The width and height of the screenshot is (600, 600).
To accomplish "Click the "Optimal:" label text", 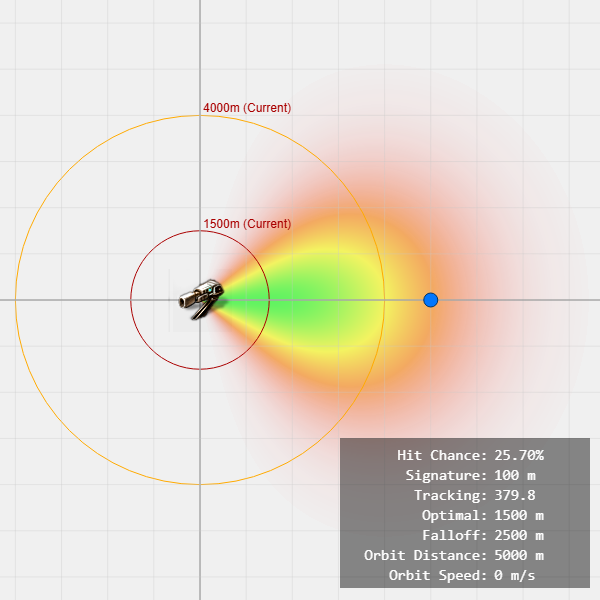I will [x=454, y=515].
